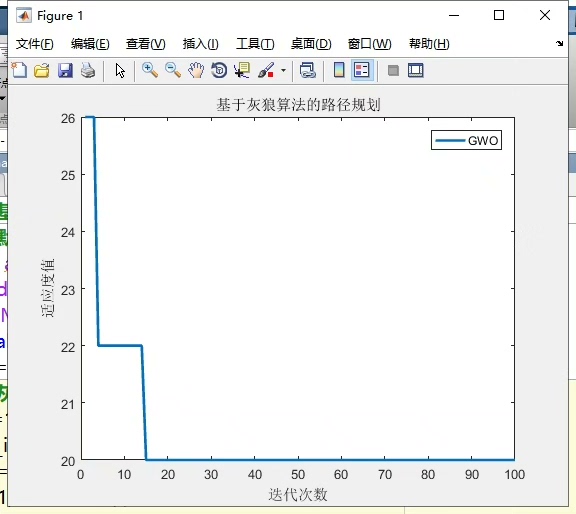Click the y-axis tick label 24
This screenshot has width=576, height=514.
tap(68, 232)
